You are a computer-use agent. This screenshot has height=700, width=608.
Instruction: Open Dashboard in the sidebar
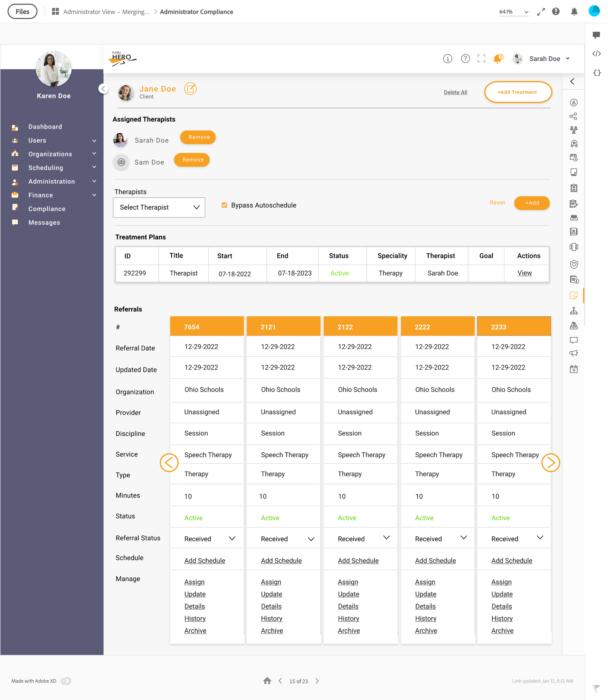coord(45,127)
